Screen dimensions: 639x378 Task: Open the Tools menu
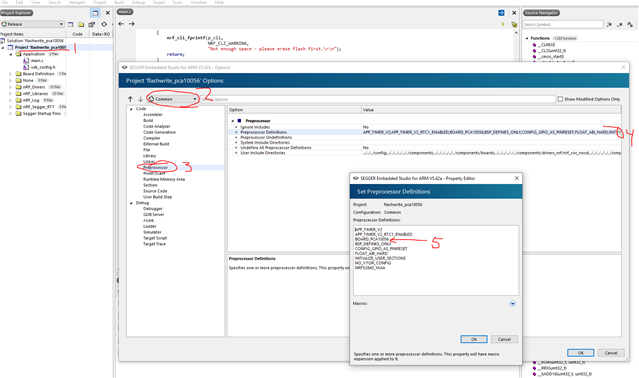point(178,2)
